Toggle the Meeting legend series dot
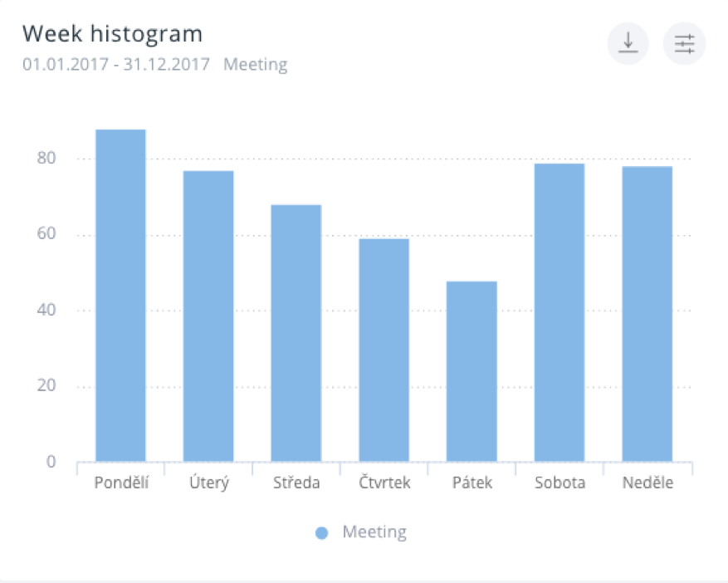This screenshot has width=728, height=583. (322, 533)
